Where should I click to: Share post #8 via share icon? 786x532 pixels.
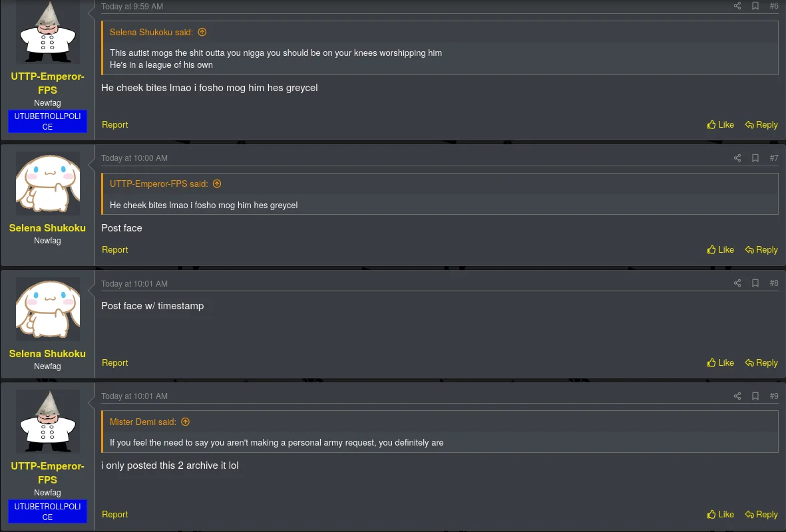[x=737, y=283]
